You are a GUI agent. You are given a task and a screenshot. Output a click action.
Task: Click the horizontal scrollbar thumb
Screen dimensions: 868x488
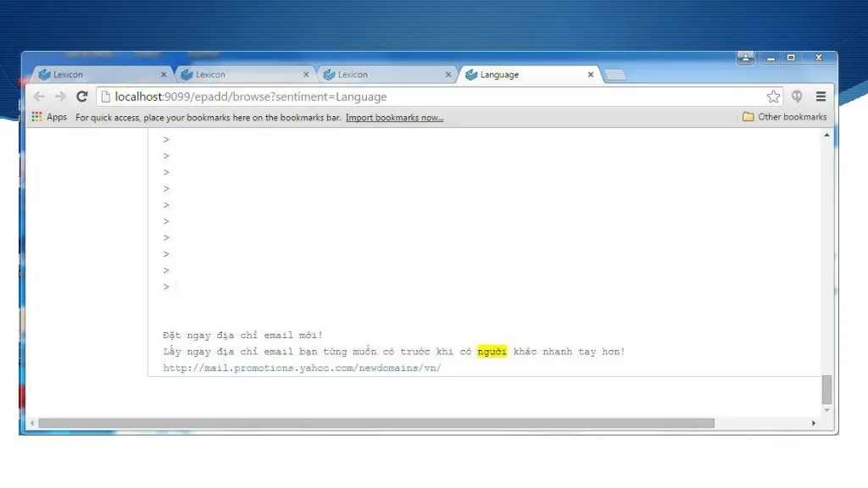[376, 423]
